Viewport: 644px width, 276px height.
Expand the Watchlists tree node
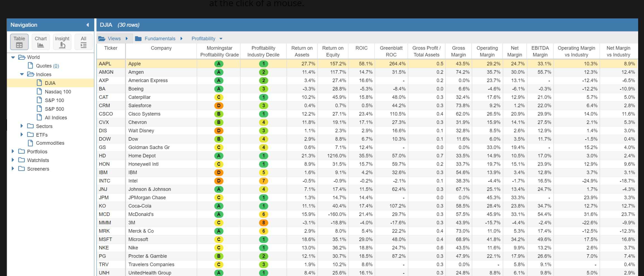(13, 160)
